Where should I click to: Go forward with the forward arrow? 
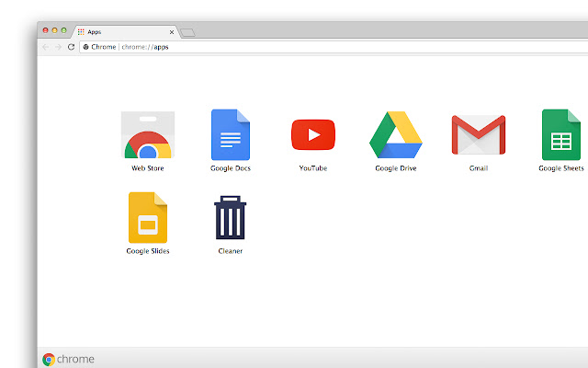(58, 47)
